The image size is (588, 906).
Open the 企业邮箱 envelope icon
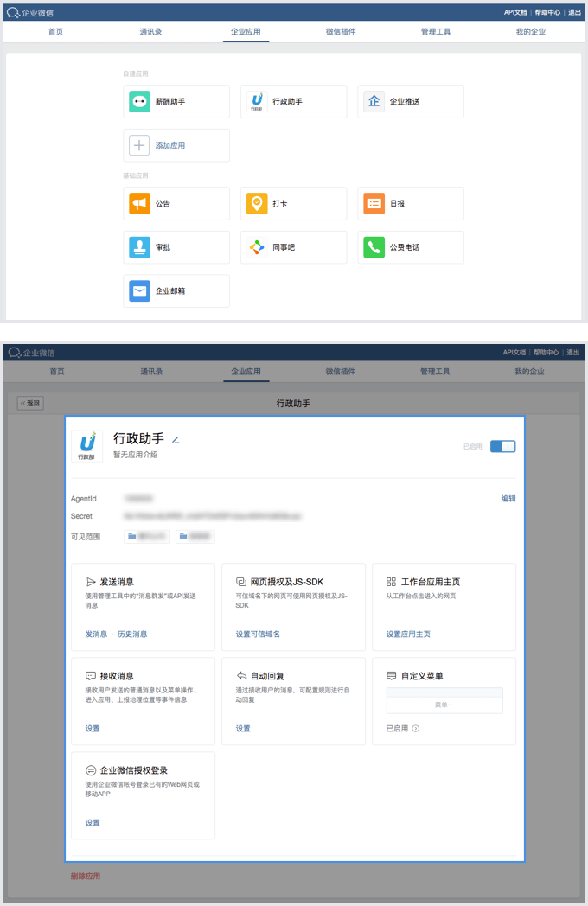tap(139, 291)
